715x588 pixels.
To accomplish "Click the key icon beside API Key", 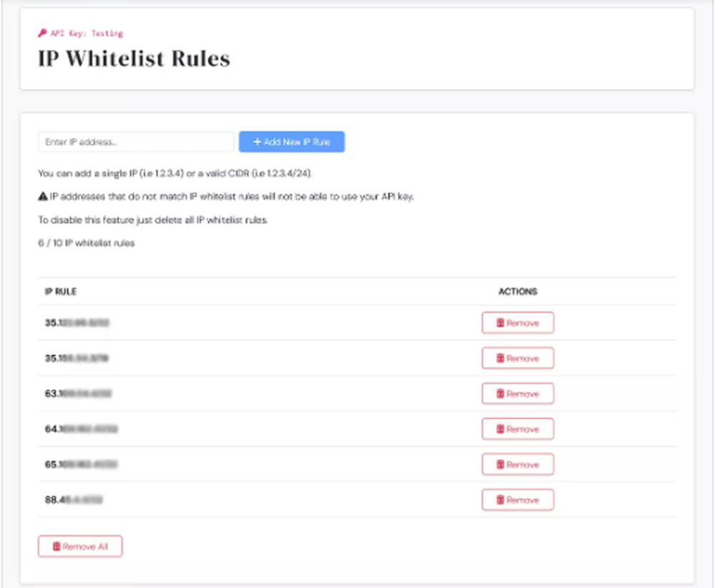I will click(42, 33).
